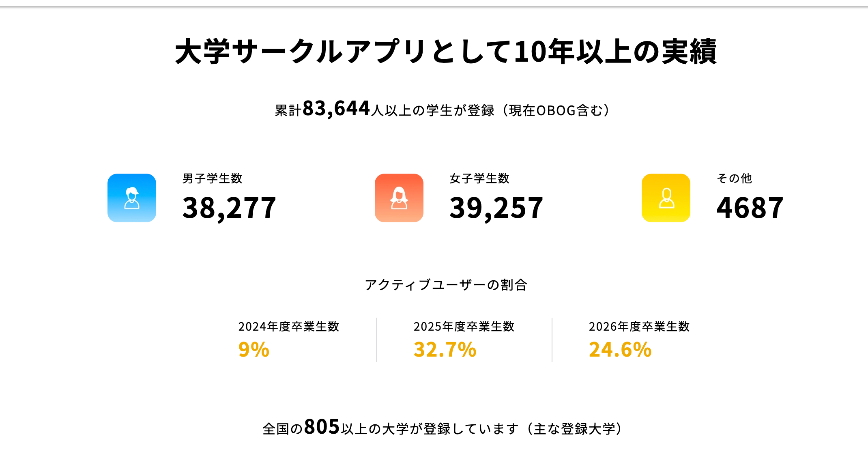Click the 32.7% active user figure
The height and width of the screenshot is (456, 868).
tap(445, 350)
